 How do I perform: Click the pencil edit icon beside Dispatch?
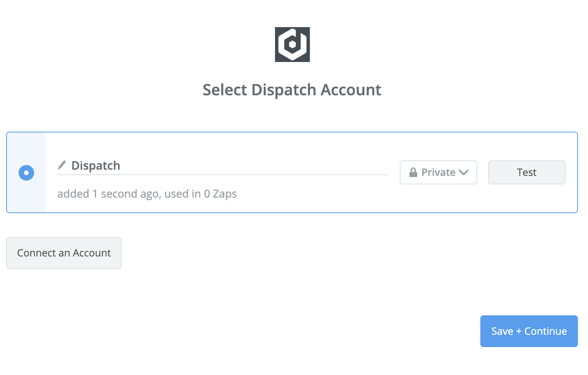point(62,165)
